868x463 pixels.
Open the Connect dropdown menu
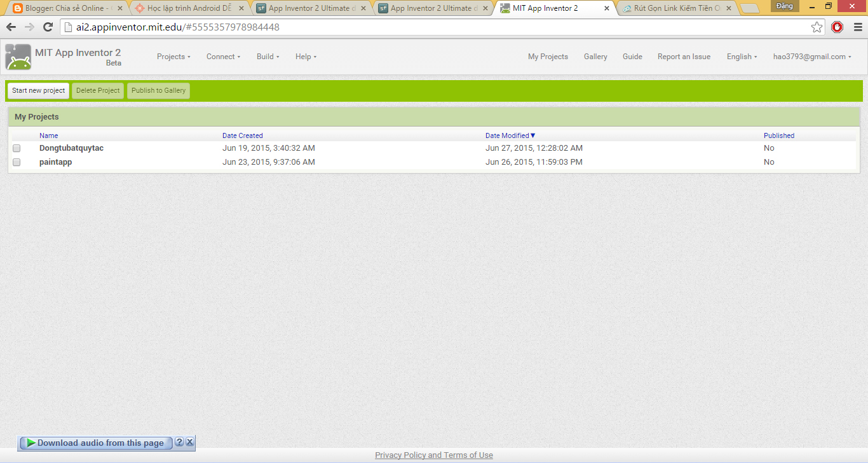pos(223,57)
